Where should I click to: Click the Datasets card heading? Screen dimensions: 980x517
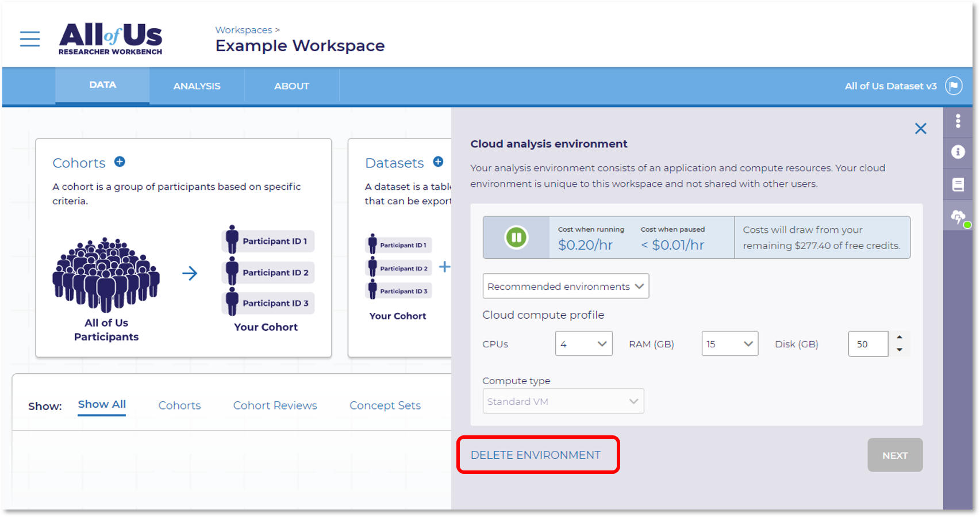(x=394, y=163)
